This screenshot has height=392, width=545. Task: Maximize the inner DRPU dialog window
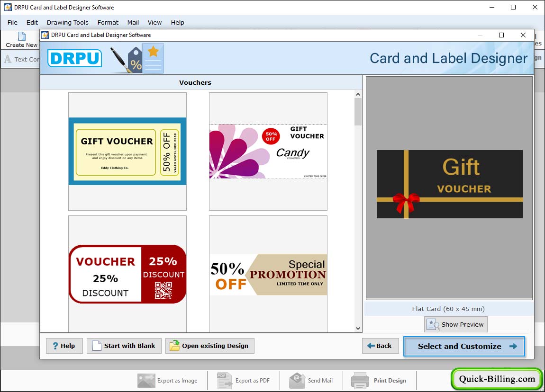pyautogui.click(x=501, y=35)
